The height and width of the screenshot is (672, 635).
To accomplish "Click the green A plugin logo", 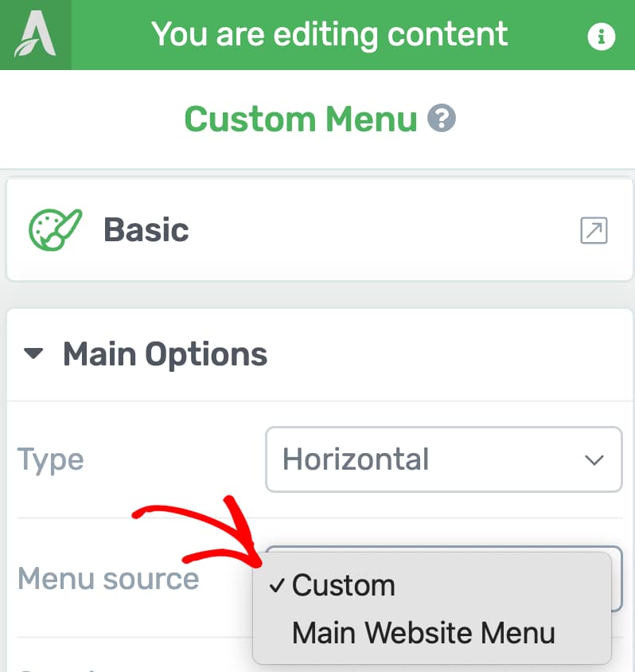I will (35, 34).
